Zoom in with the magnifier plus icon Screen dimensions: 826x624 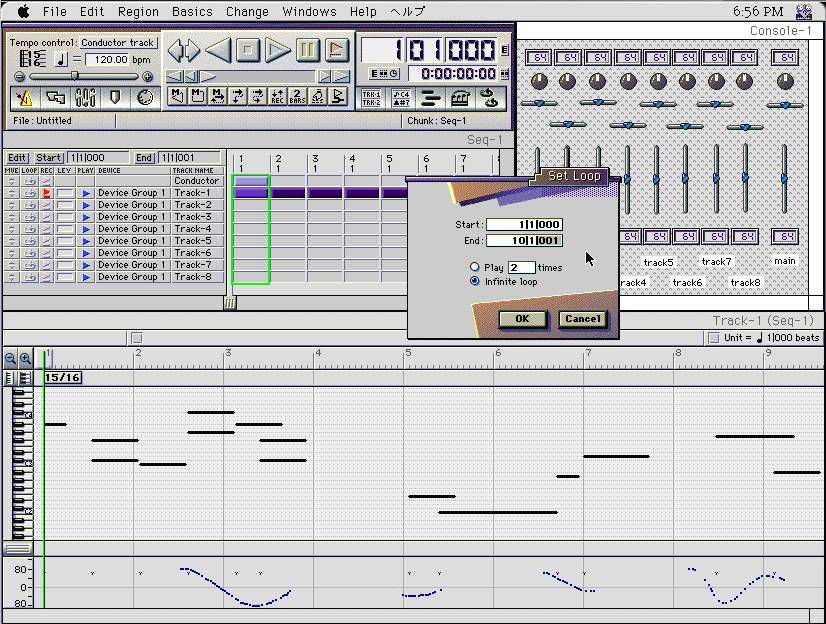(x=25, y=358)
